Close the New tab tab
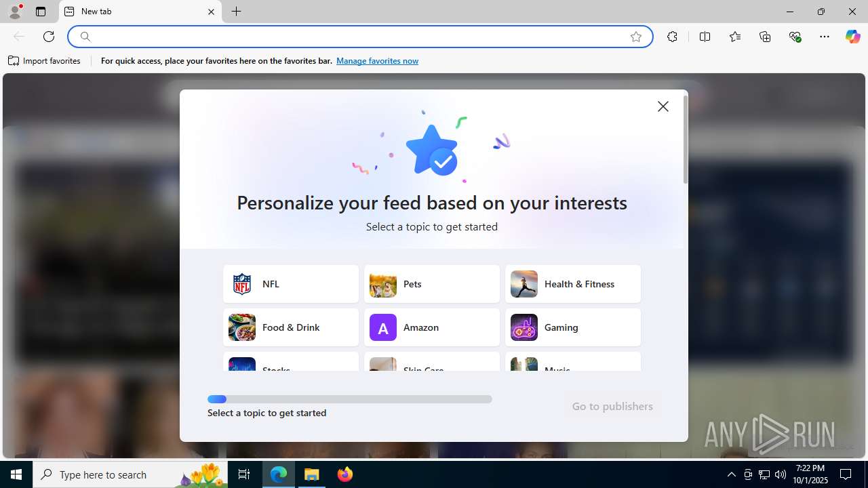The width and height of the screenshot is (868, 488). coord(211,12)
